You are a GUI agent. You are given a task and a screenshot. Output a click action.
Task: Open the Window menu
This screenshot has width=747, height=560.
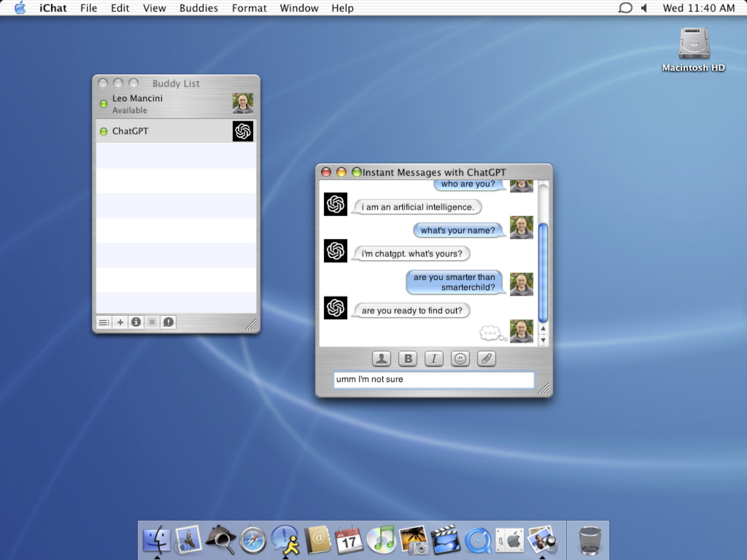click(x=299, y=8)
